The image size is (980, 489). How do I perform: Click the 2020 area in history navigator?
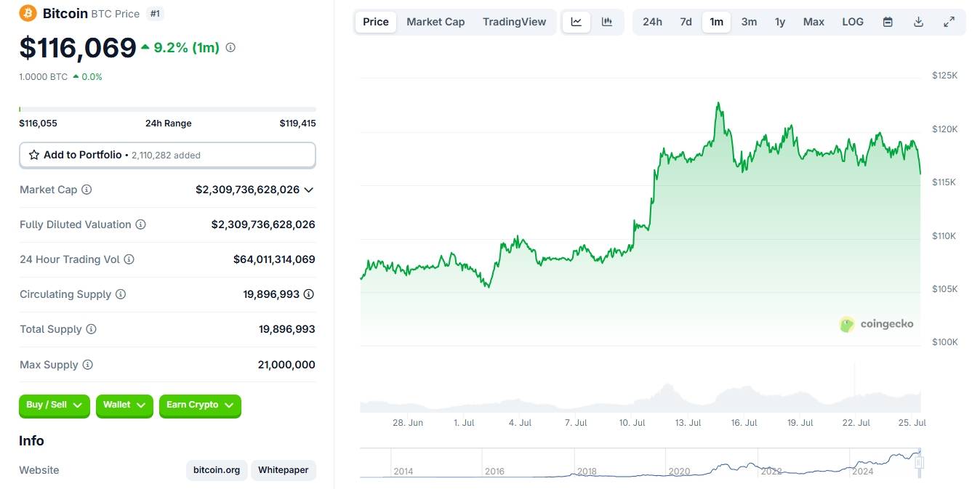[x=679, y=471]
